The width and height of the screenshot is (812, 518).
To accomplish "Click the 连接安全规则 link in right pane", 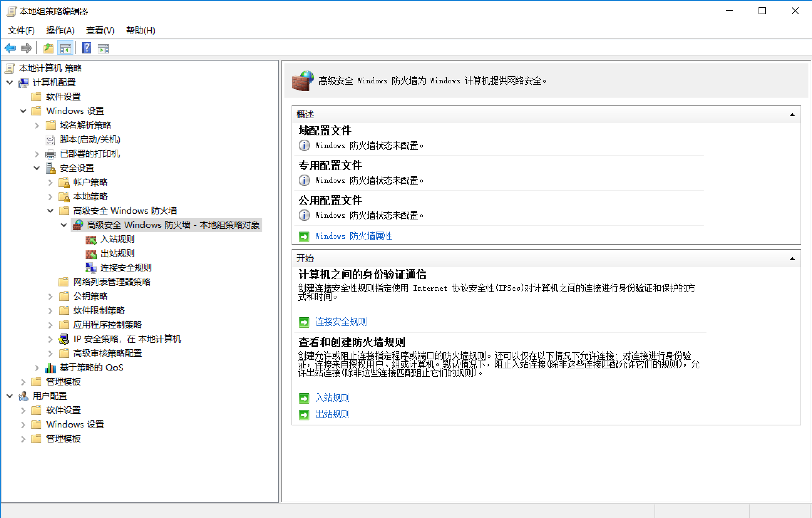I will tap(341, 322).
